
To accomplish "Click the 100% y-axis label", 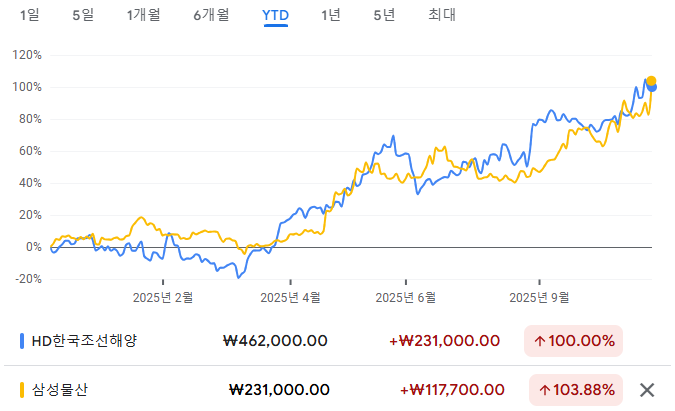I will point(27,87).
